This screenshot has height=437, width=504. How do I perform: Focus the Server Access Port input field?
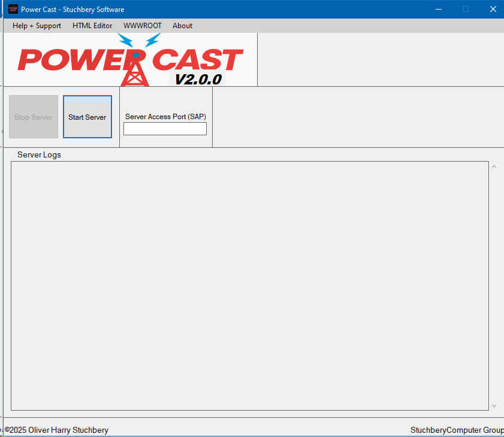pyautogui.click(x=165, y=129)
